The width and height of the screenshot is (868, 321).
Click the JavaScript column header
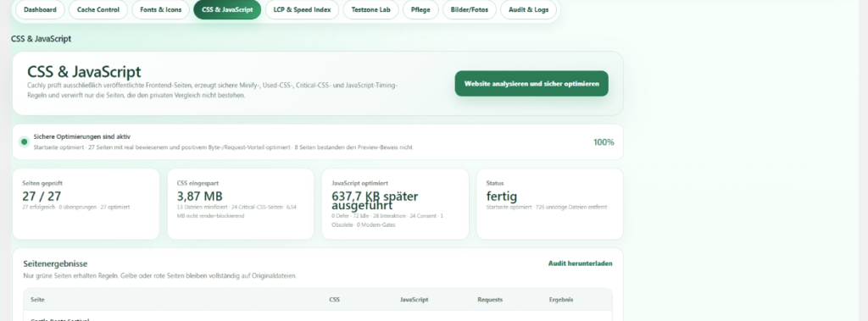tap(414, 300)
